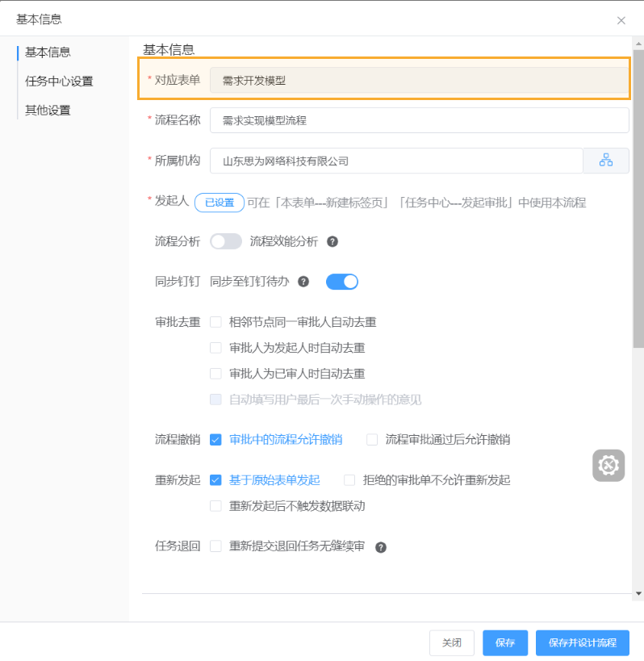Uncheck 审批中的流程允许撤销
The width and height of the screenshot is (644, 661).
coord(215,440)
